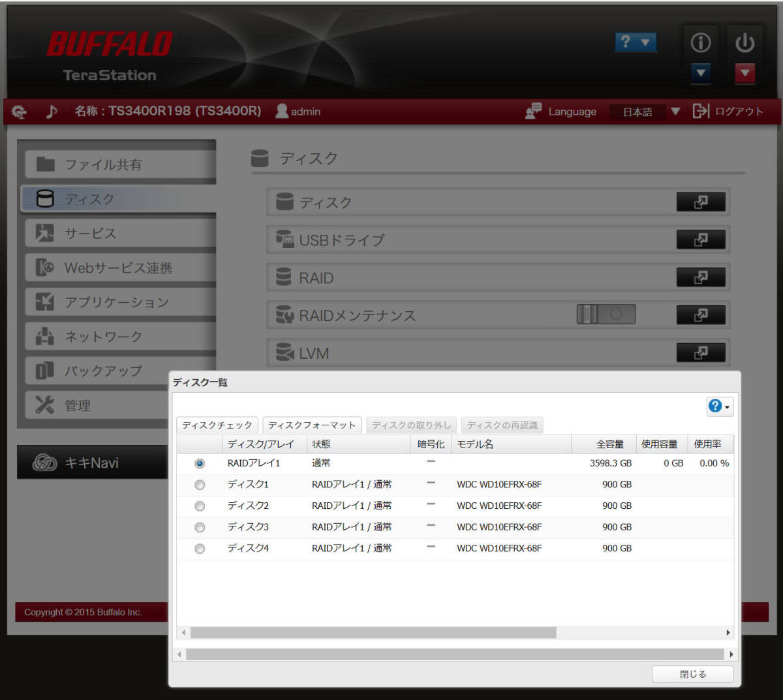Click the RAIDメンテナンス icon
This screenshot has width=783, height=700.
(x=284, y=315)
